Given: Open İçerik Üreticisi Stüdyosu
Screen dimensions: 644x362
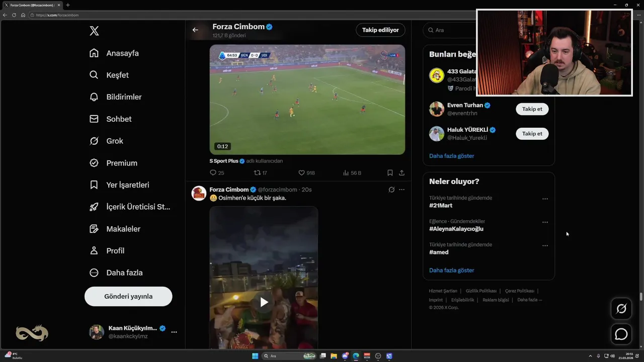Looking at the screenshot, I should (x=130, y=207).
